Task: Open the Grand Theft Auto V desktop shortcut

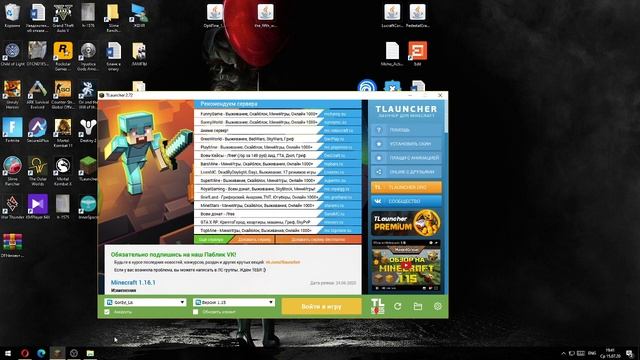Action: pyautogui.click(x=63, y=18)
